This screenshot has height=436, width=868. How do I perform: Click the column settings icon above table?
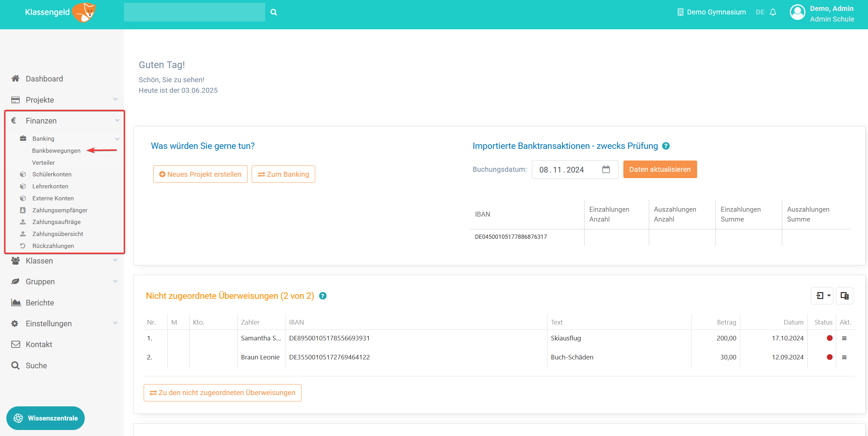pyautogui.click(x=844, y=296)
